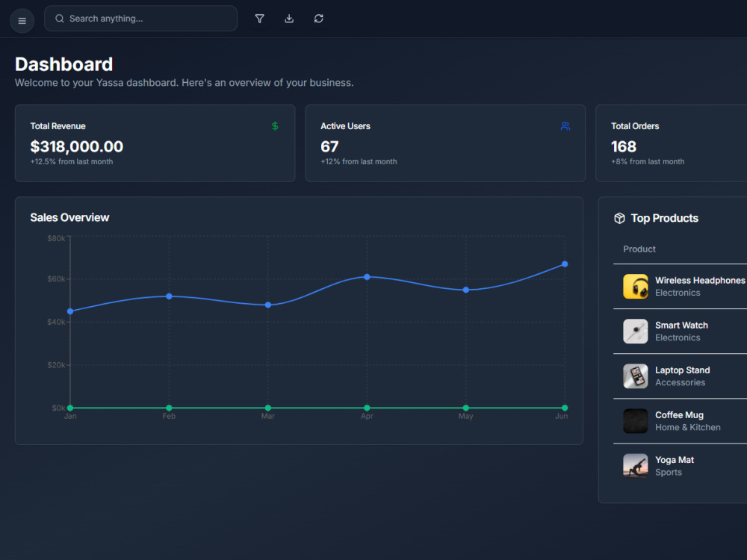Open the Wireless Headphones product thumbnail
This screenshot has height=560, width=747.
pyautogui.click(x=636, y=286)
